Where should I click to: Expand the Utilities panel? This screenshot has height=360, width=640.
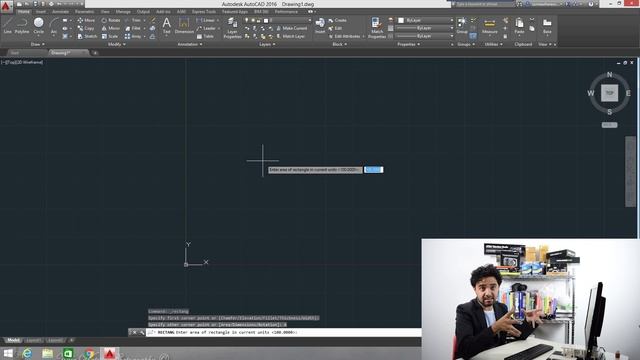click(493, 44)
